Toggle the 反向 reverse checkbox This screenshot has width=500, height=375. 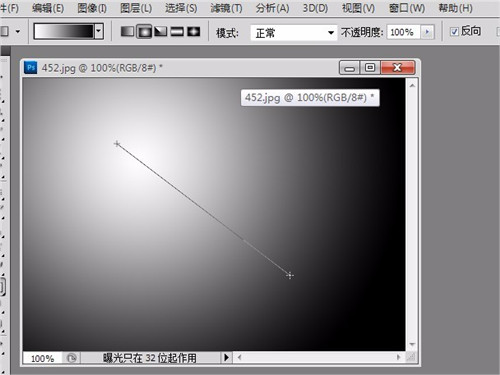[x=454, y=32]
